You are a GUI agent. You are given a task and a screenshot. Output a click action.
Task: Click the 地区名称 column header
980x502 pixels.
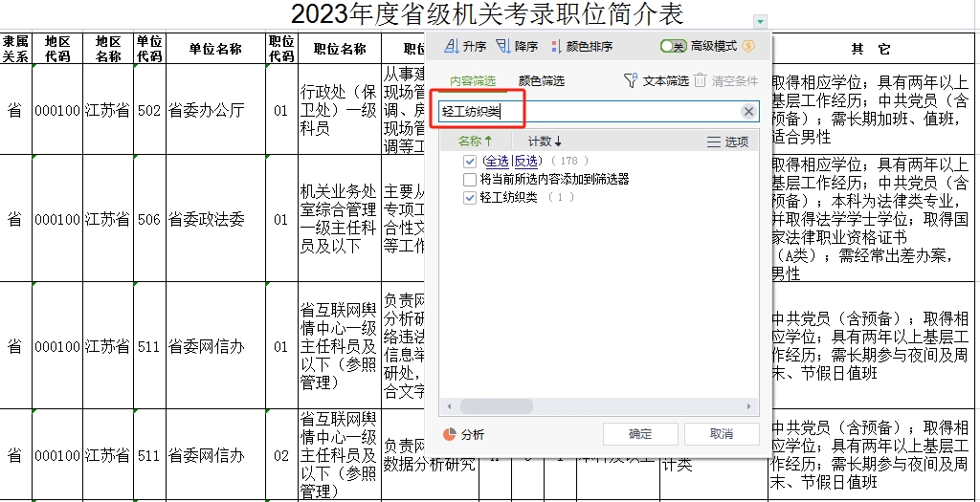[x=107, y=49]
